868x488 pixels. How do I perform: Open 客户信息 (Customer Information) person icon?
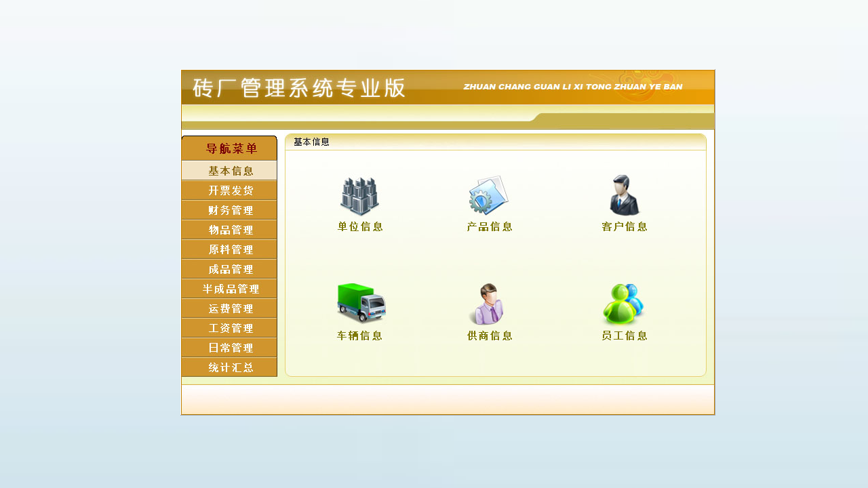click(624, 195)
